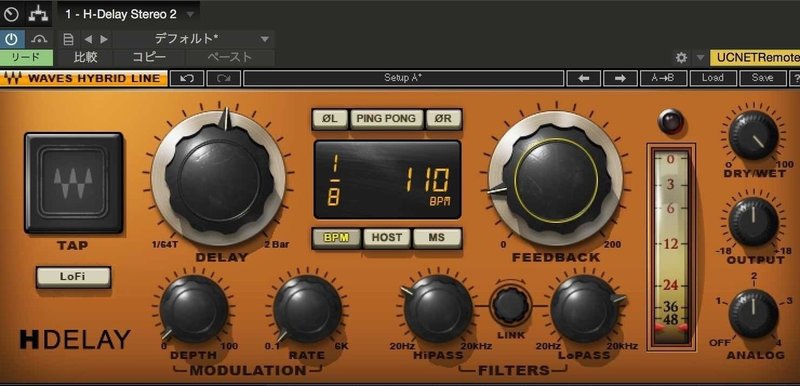Viewport: 800px width, 386px height.
Task: Click the automation mode icon beside power
Action: coord(39,39)
